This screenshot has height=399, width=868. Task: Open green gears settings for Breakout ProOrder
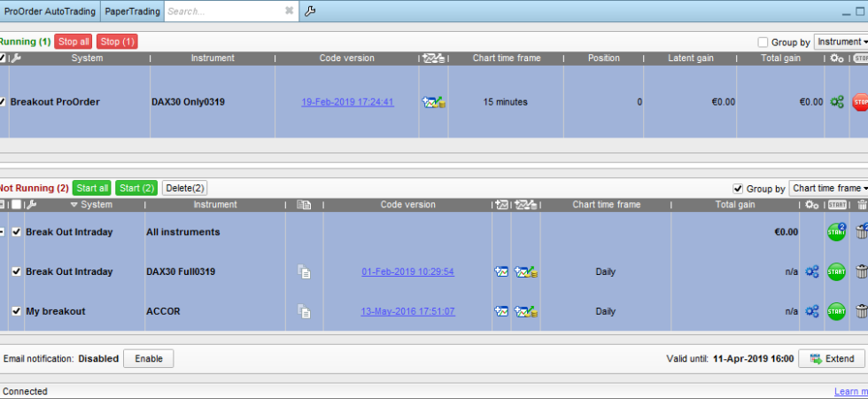pyautogui.click(x=837, y=102)
